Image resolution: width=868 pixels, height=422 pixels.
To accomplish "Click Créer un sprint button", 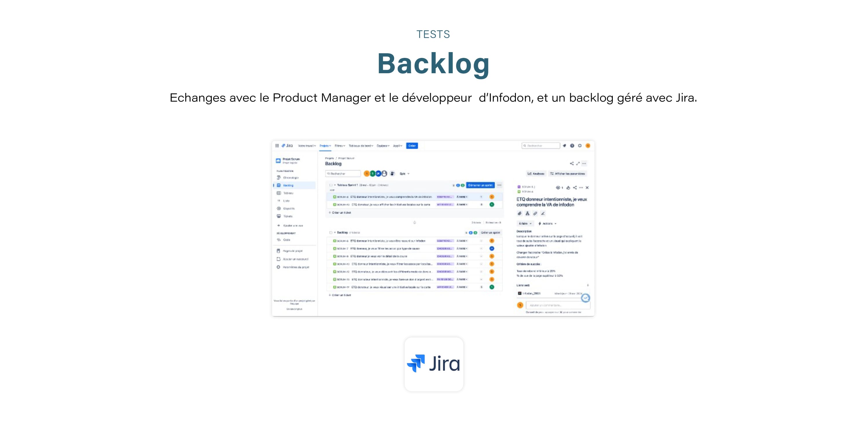I will (x=490, y=233).
